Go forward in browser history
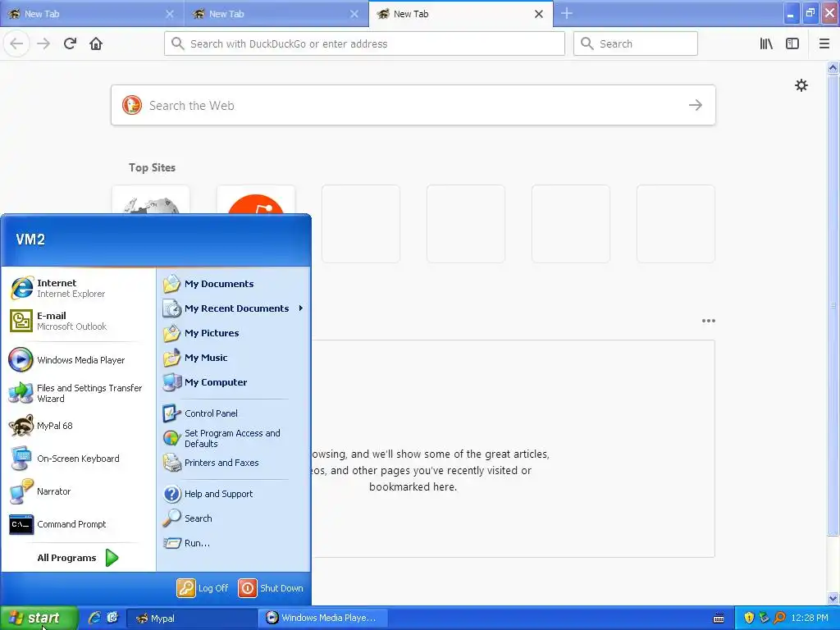 pyautogui.click(x=43, y=43)
